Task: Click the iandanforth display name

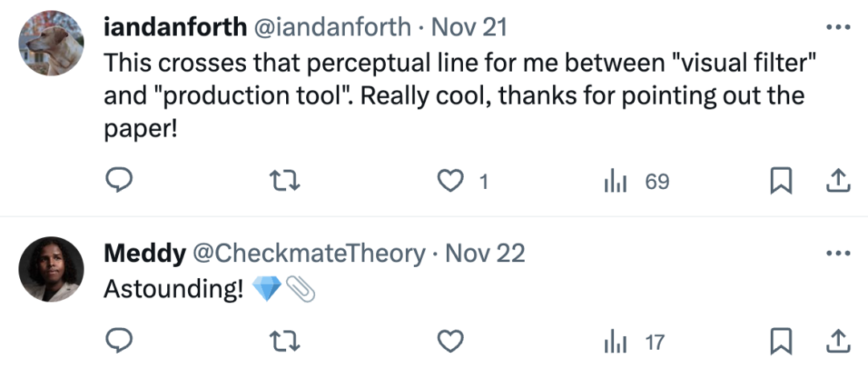Action: (x=175, y=27)
